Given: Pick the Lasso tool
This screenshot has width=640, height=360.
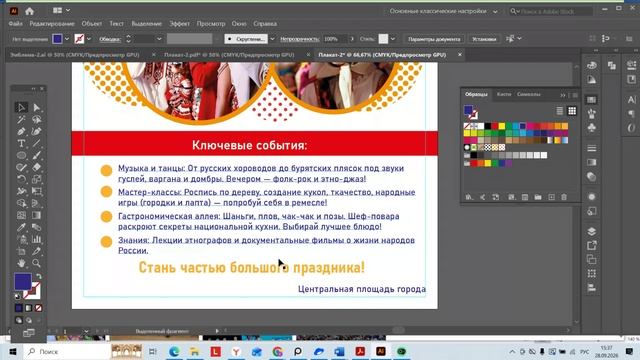Looking at the screenshot, I should (37, 119).
